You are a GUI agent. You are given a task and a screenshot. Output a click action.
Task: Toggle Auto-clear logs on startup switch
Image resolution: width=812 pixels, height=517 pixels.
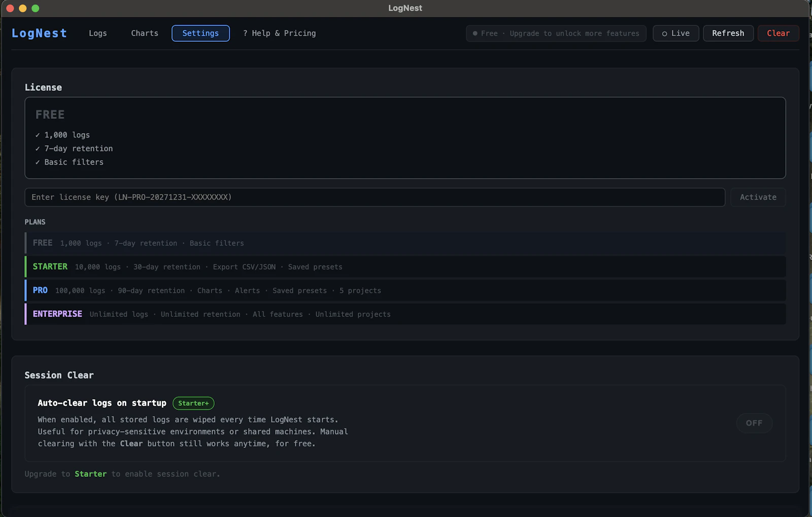[754, 423]
